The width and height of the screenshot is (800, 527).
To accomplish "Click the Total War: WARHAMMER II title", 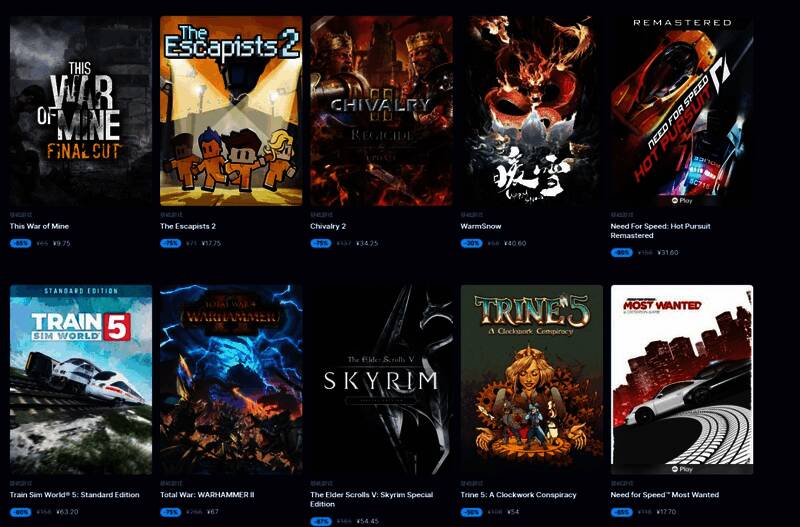I will [207, 495].
